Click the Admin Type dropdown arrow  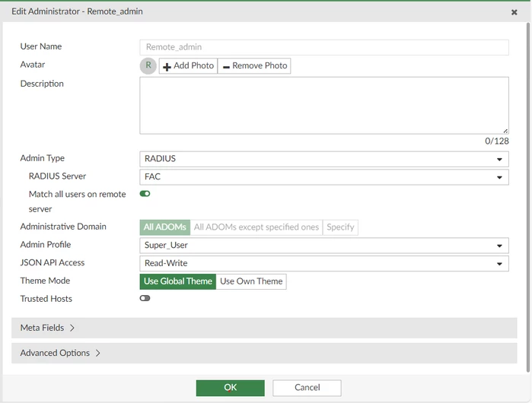(499, 160)
